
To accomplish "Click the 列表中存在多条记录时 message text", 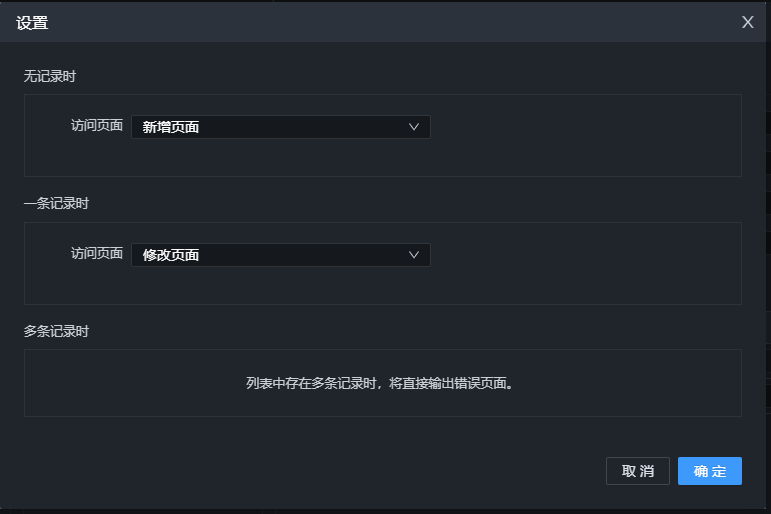I will pyautogui.click(x=382, y=383).
